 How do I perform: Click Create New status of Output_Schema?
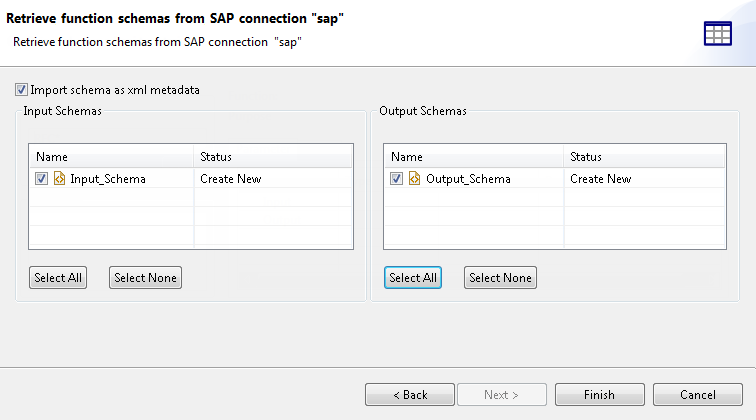[601, 179]
